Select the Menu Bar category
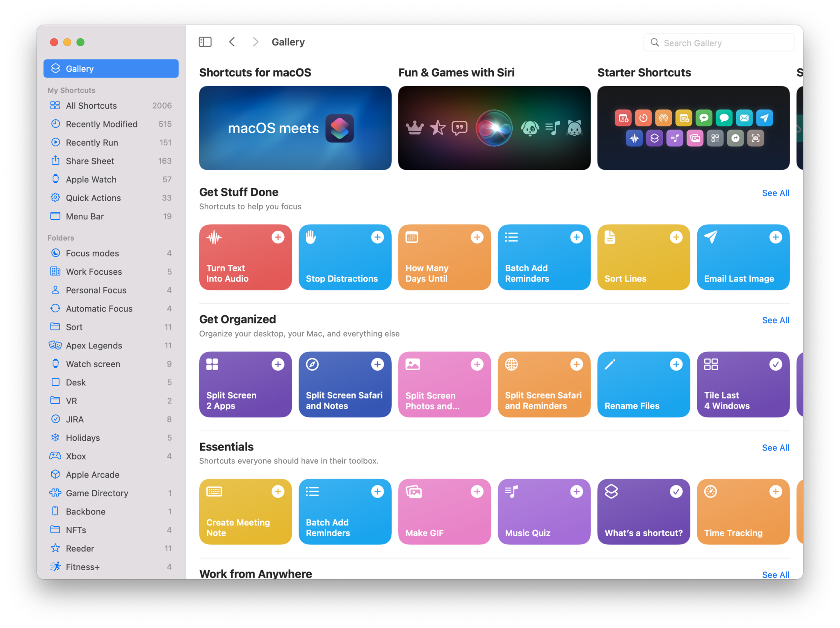840x628 pixels. coord(111,216)
